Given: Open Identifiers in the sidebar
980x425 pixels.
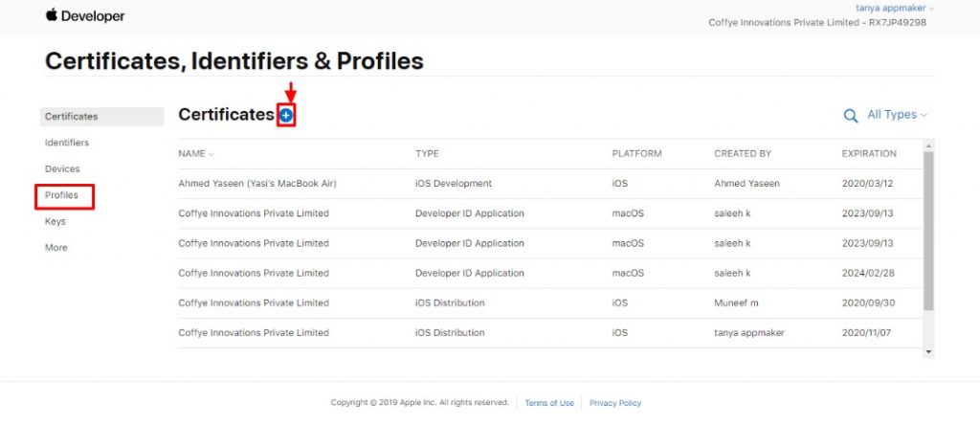Looking at the screenshot, I should coord(67,143).
